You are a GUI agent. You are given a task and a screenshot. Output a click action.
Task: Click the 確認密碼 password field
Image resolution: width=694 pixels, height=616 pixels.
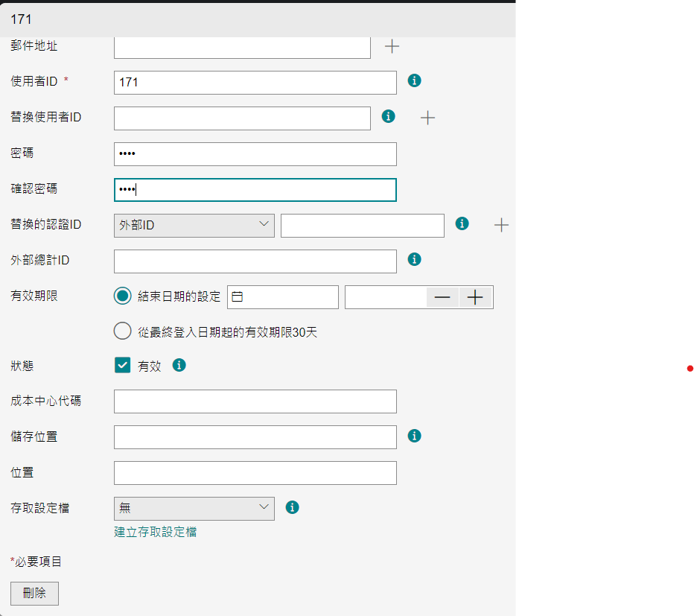[x=255, y=190]
